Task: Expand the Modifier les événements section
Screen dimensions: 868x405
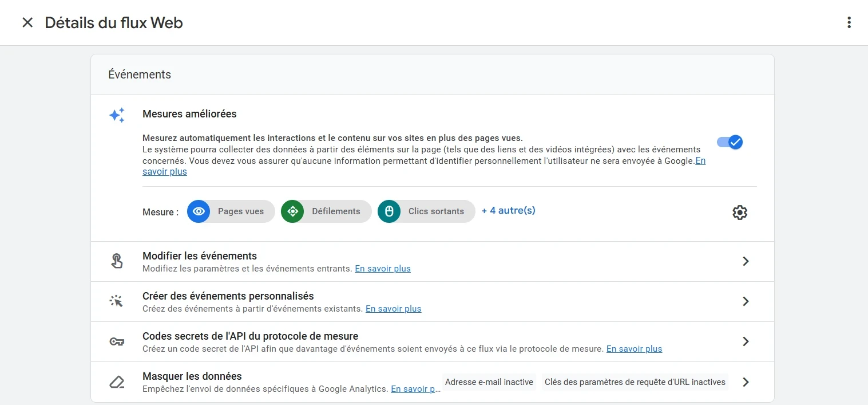Action: pos(745,261)
